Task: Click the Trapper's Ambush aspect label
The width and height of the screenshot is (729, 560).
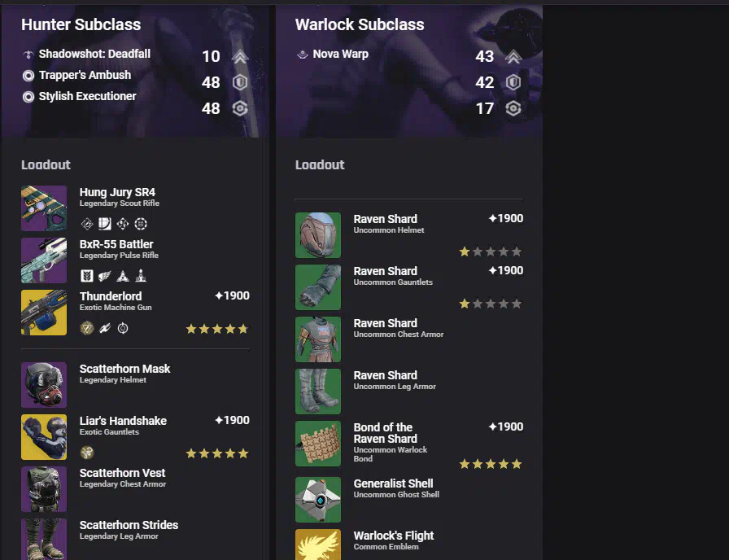Action: coord(85,75)
